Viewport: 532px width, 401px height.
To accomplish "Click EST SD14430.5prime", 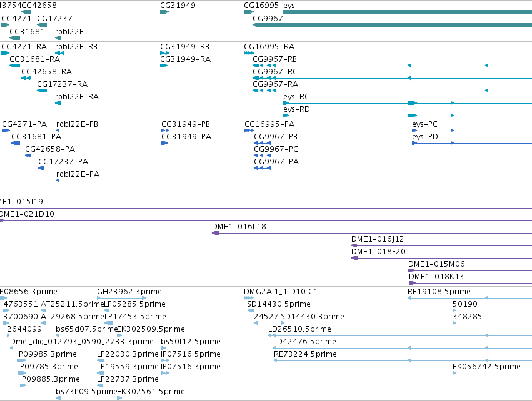I will 279,304.
